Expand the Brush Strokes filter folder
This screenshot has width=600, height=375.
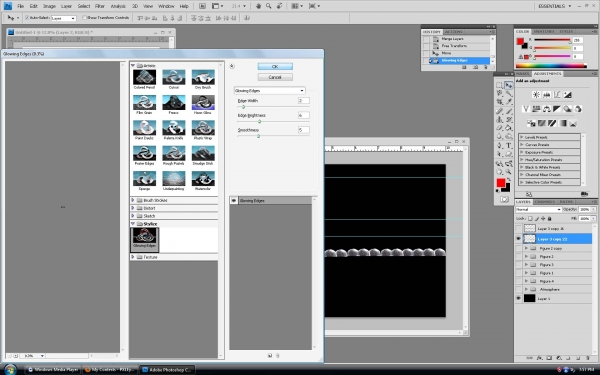click(133, 200)
